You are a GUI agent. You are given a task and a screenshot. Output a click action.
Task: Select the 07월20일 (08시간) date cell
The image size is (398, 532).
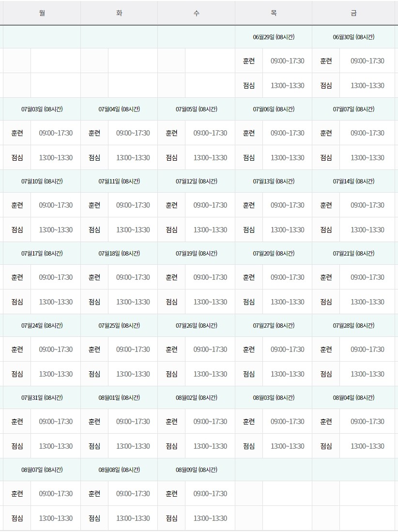tap(274, 254)
